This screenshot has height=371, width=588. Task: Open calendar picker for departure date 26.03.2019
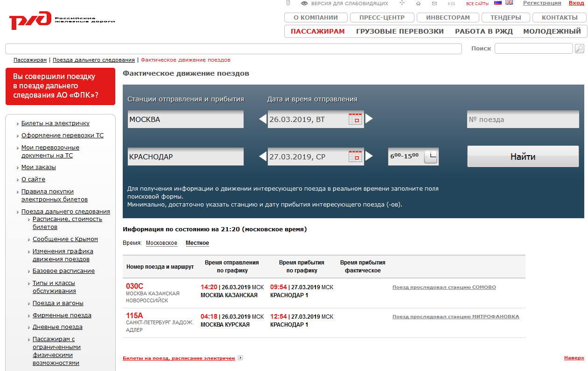click(356, 119)
